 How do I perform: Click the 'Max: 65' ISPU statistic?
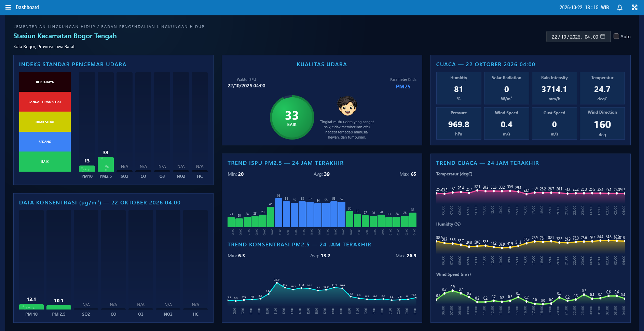(408, 174)
